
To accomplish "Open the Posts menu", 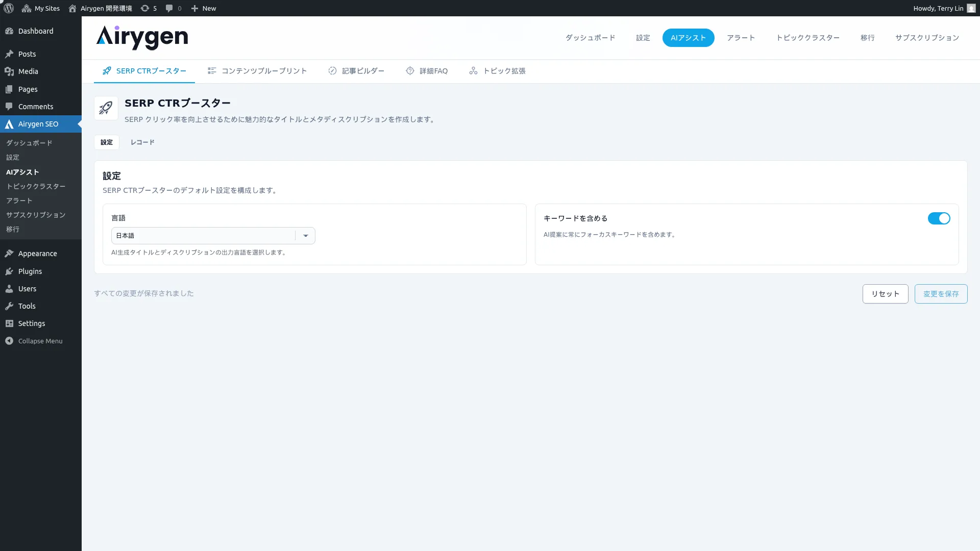I will click(x=41, y=54).
